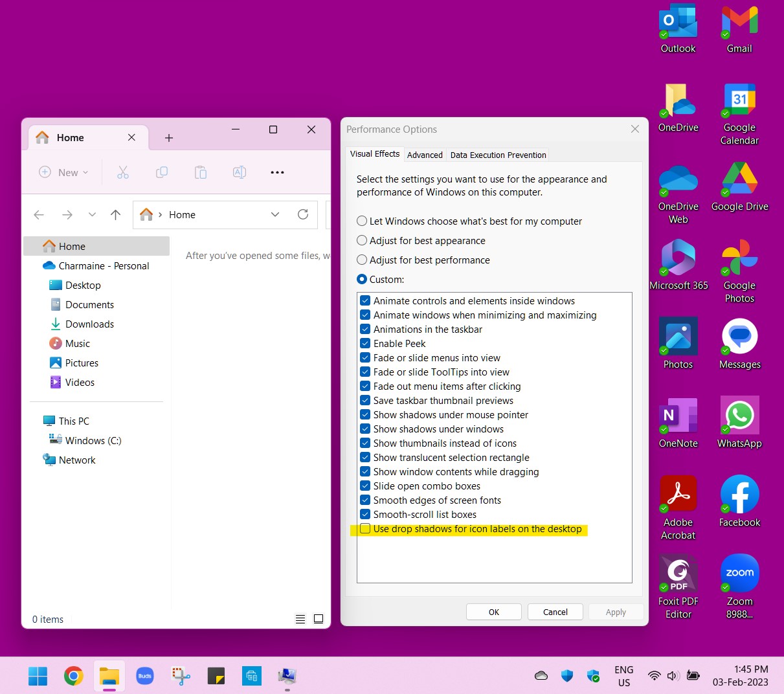Click the Copy icon in File Explorer toolbar
The height and width of the screenshot is (694, 784).
[162, 172]
